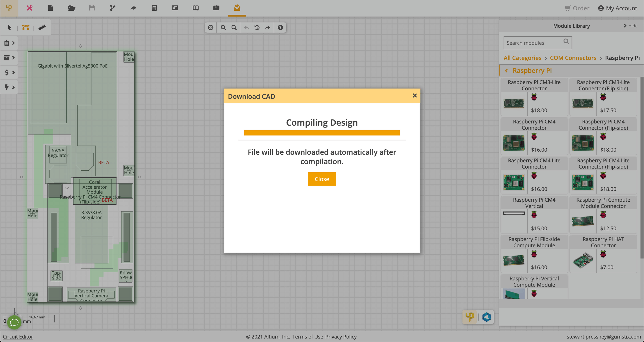644x342 pixels.
Task: Open the green chat bubble widget
Action: point(14,322)
